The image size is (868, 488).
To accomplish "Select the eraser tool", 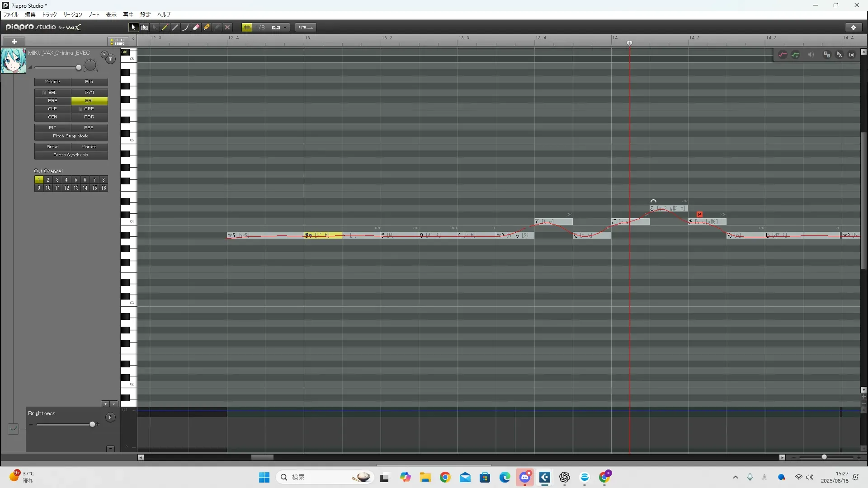I will 196,28.
